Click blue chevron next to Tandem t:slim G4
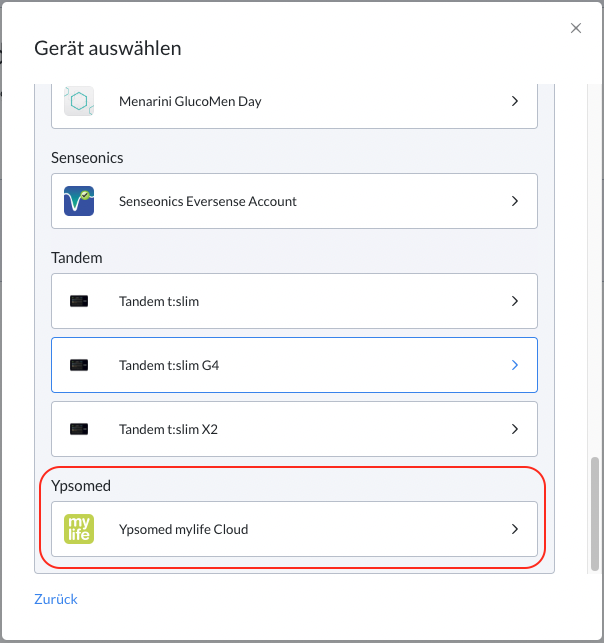The height and width of the screenshot is (643, 604). [515, 365]
